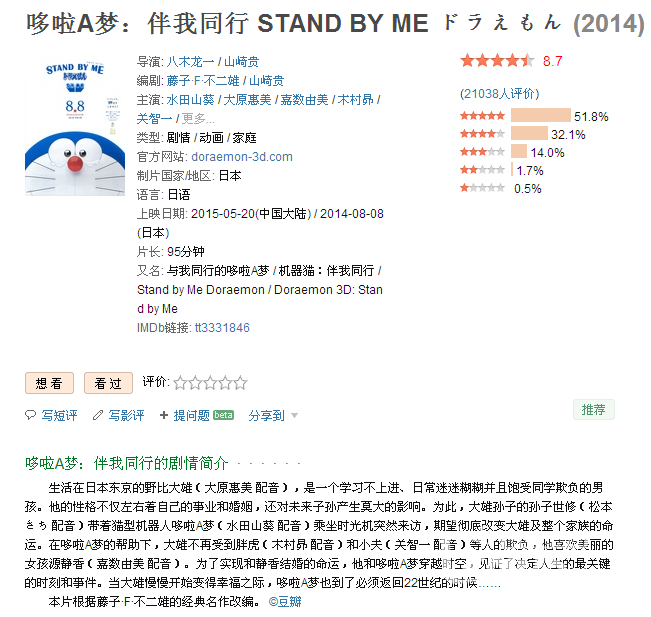Screen dimensions: 651x617
Task: Click the plus icon beside 提问题
Action: pos(164,415)
